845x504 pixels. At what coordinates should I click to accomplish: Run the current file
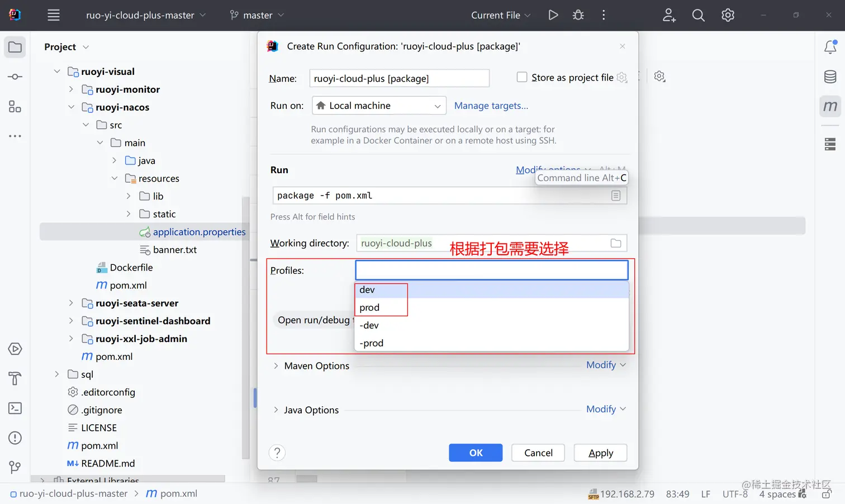pos(553,15)
